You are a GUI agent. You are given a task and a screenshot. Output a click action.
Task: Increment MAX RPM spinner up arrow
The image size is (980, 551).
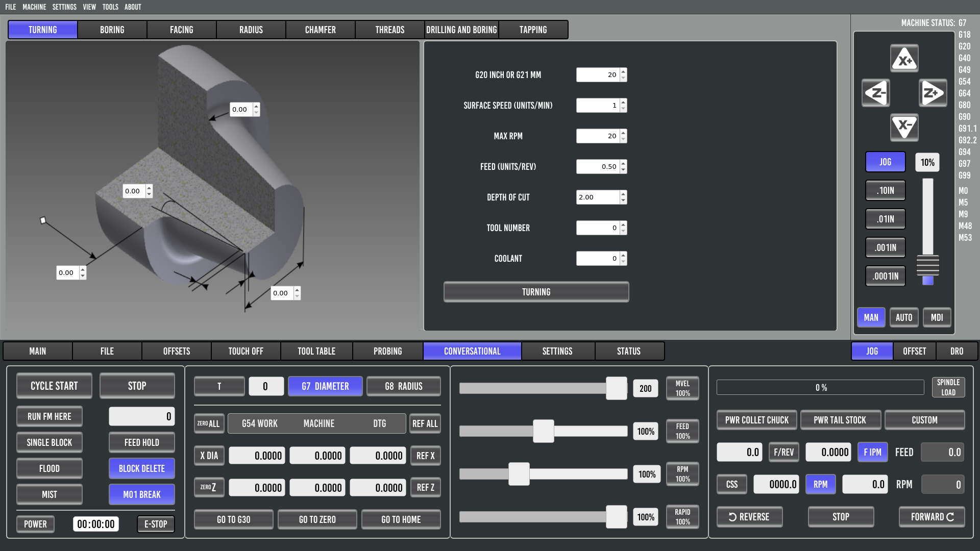coord(623,133)
